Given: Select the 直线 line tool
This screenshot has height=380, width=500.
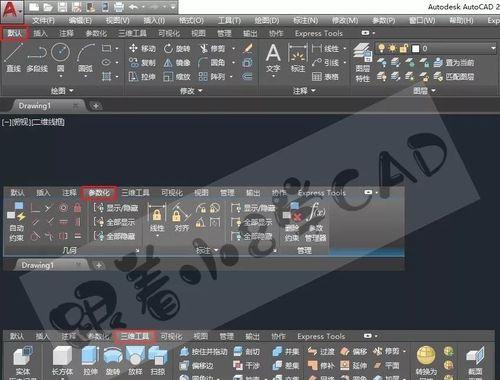Looking at the screenshot, I should 14,57.
